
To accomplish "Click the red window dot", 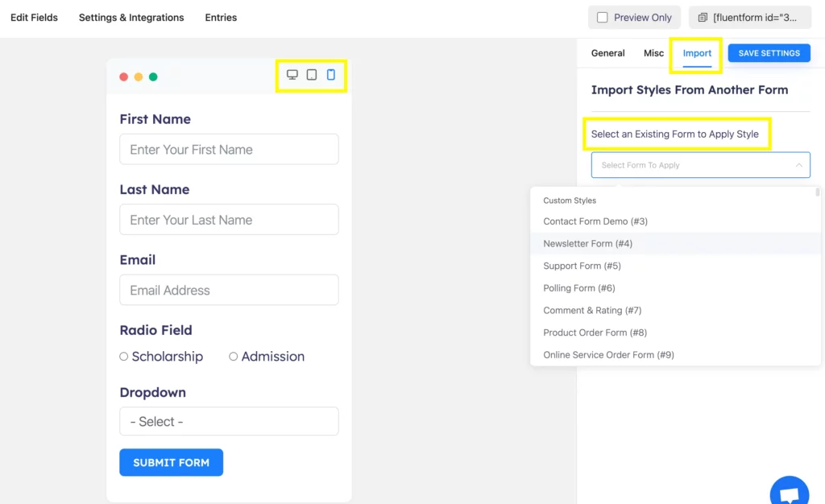I will 124,77.
